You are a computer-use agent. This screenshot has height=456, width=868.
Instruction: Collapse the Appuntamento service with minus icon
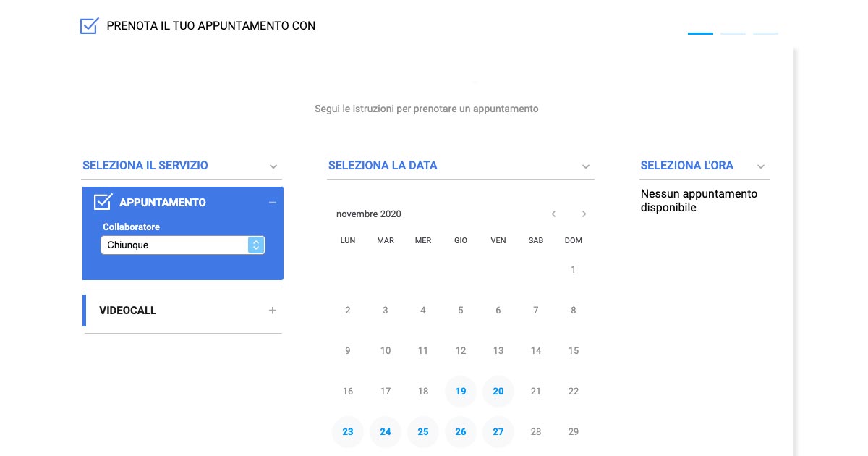pyautogui.click(x=273, y=203)
